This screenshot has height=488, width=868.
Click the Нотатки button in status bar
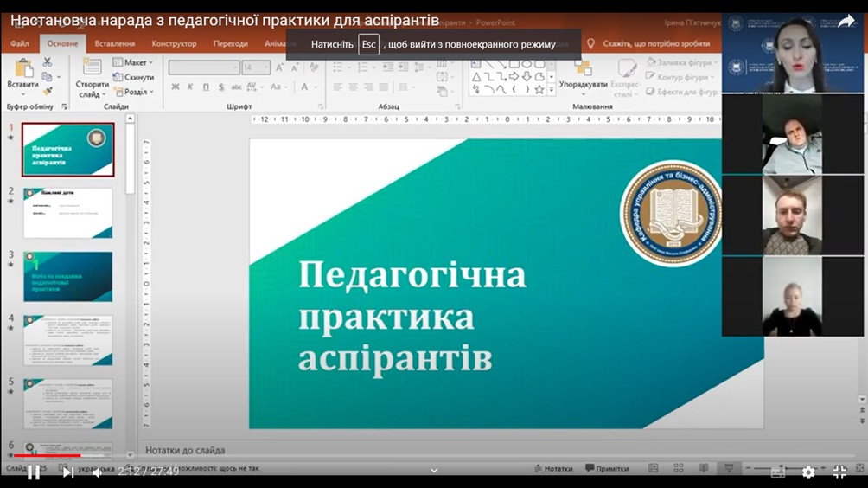point(553,469)
